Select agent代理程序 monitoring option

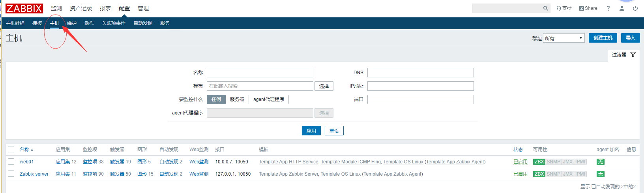coord(269,99)
